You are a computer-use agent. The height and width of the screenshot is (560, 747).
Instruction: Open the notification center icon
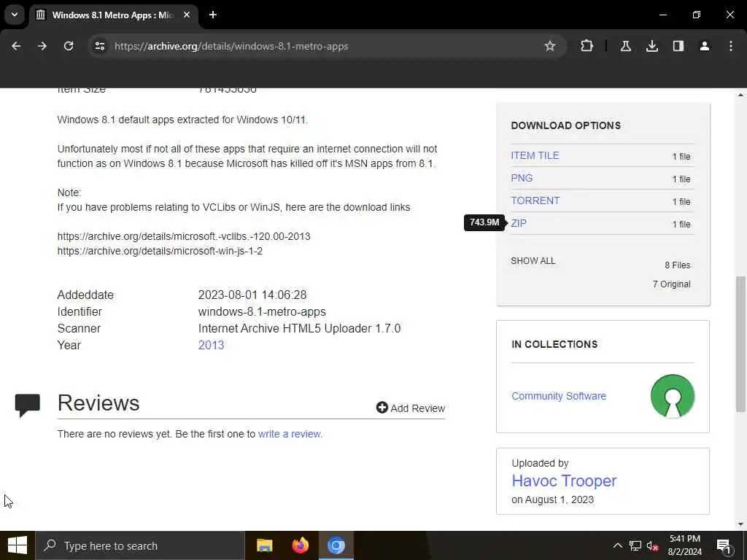[723, 546]
